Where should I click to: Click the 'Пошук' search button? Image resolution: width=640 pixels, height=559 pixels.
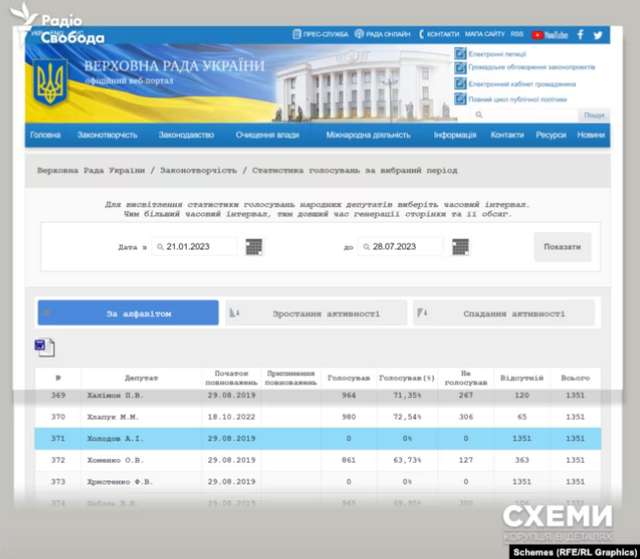(594, 115)
